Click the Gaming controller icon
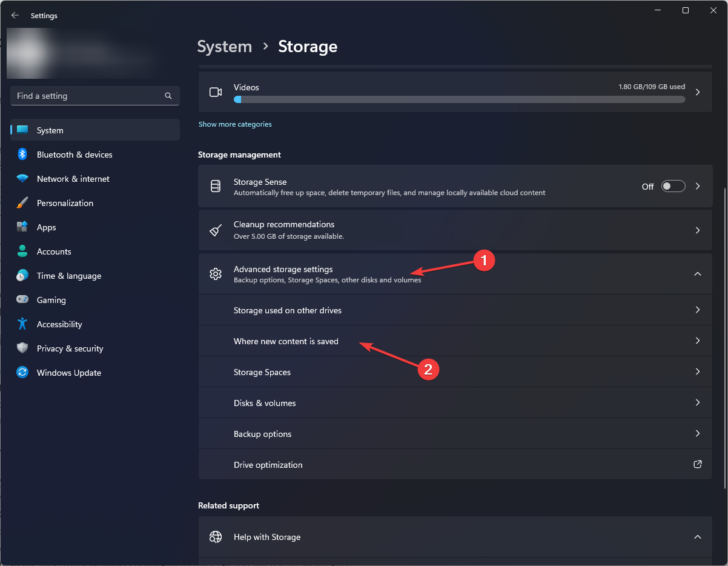Image resolution: width=728 pixels, height=566 pixels. point(22,300)
